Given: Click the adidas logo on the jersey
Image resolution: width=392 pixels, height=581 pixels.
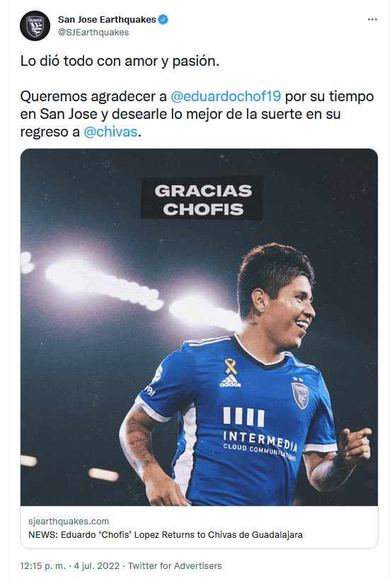Looking at the screenshot, I should click(230, 381).
